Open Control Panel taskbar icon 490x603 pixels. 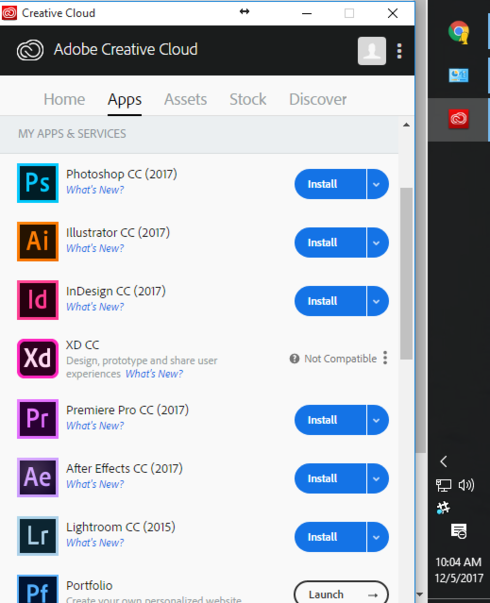tap(458, 75)
